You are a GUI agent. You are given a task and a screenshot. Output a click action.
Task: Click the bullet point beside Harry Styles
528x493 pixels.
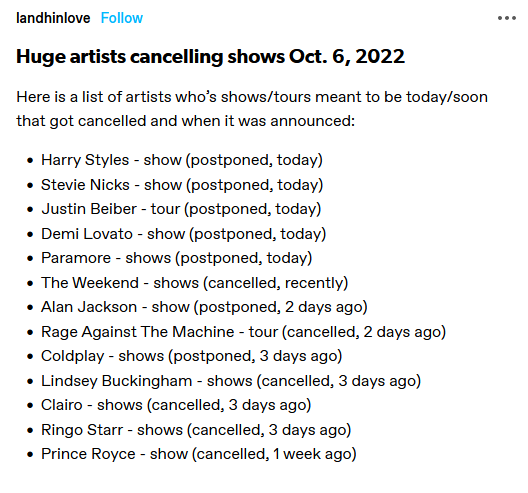point(30,161)
